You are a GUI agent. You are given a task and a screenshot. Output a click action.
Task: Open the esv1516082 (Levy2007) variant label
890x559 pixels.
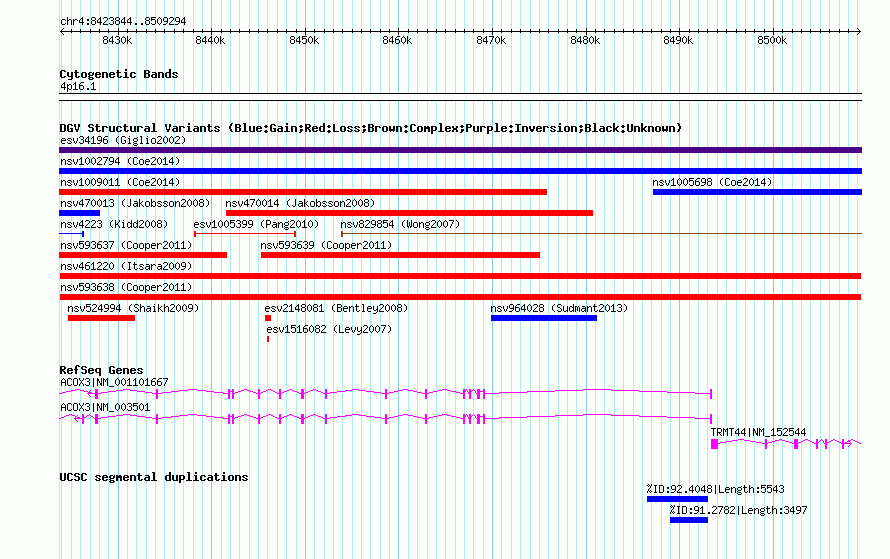point(329,329)
